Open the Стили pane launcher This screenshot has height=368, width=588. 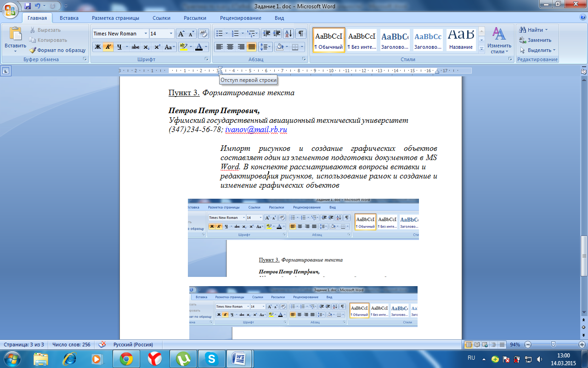510,59
